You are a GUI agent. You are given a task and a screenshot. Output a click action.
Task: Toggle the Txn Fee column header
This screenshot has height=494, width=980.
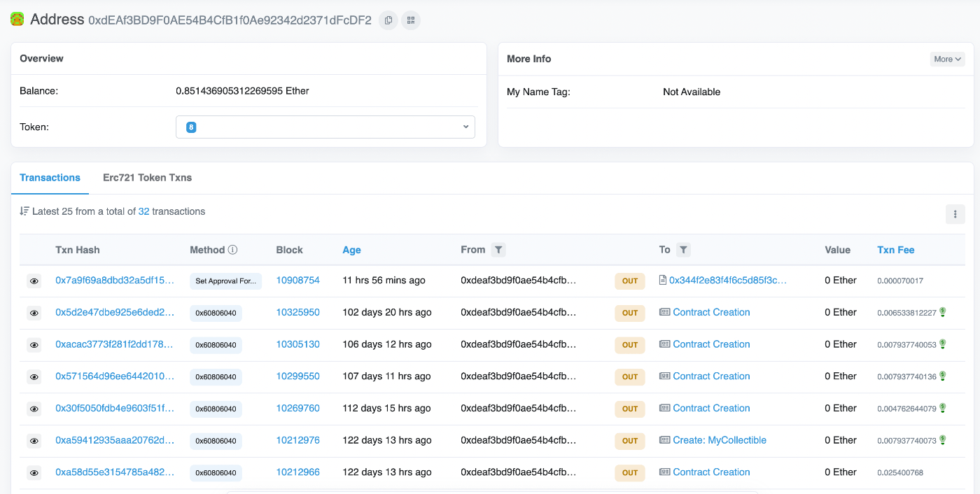[x=895, y=250]
